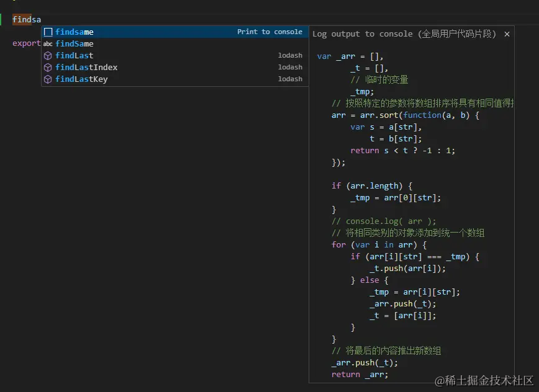Choose findSame from the suggestion list
The height and width of the screenshot is (392, 539).
(x=75, y=43)
